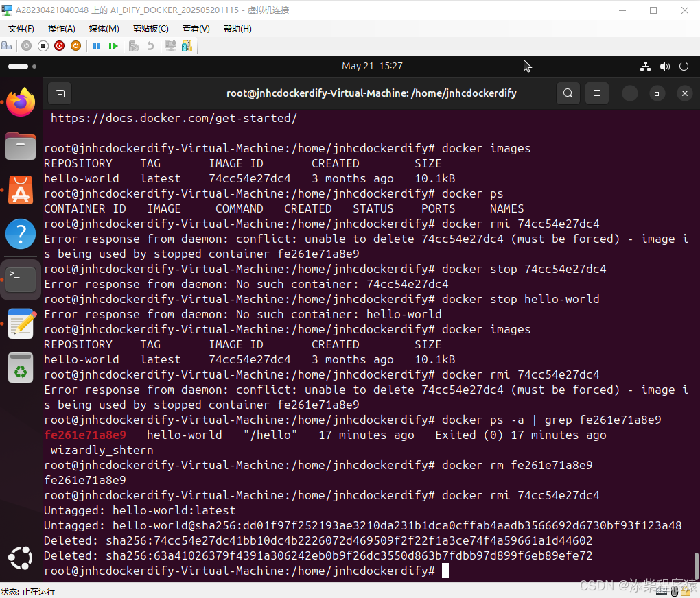Click the container name wizardly_shtern
Viewport: 700px width, 598px height.
pyautogui.click(x=102, y=451)
